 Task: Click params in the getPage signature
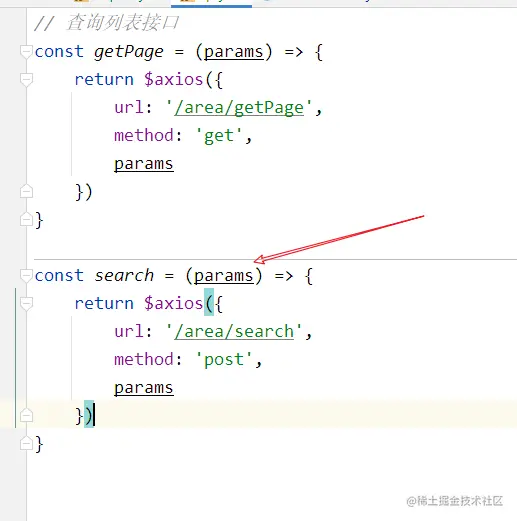233,52
